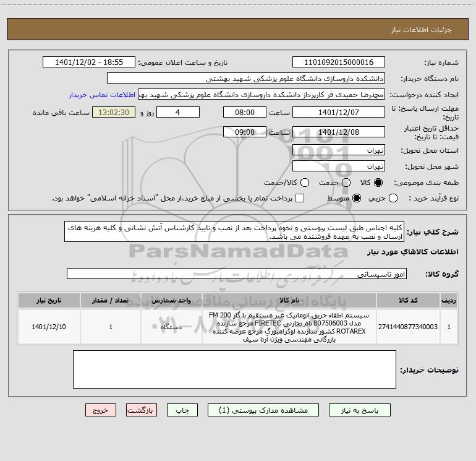476x461 pixels.
Task: Click the شماره نیاز field 1101092015000016
Action: coord(339,62)
